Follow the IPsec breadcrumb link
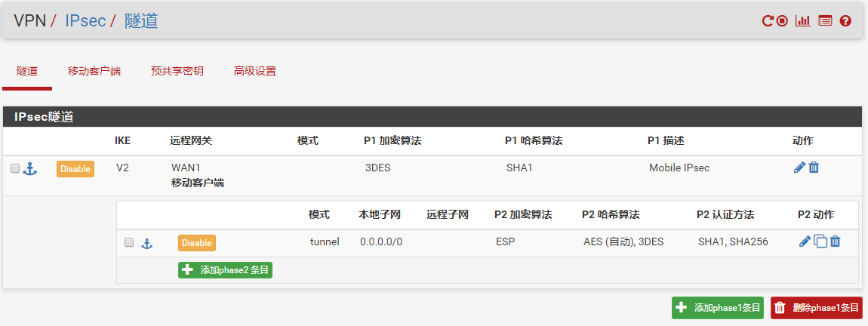Viewport: 868px width, 326px height. click(x=85, y=21)
